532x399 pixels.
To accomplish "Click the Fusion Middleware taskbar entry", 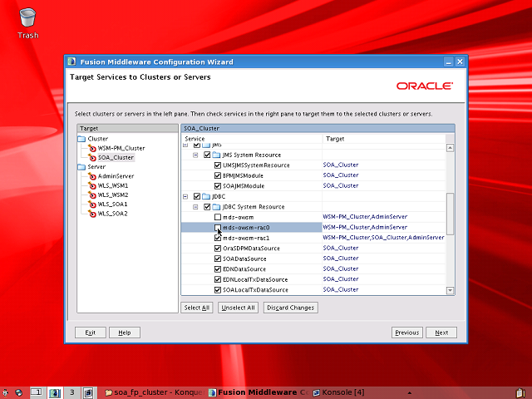I will pos(259,392).
